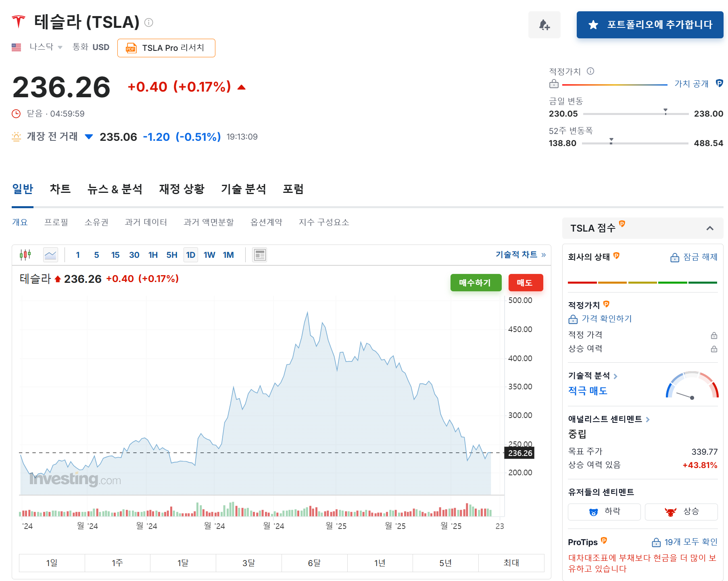Image resolution: width=728 pixels, height=581 pixels.
Task: Open the 과거 데이터 sub-tab
Action: click(x=146, y=222)
